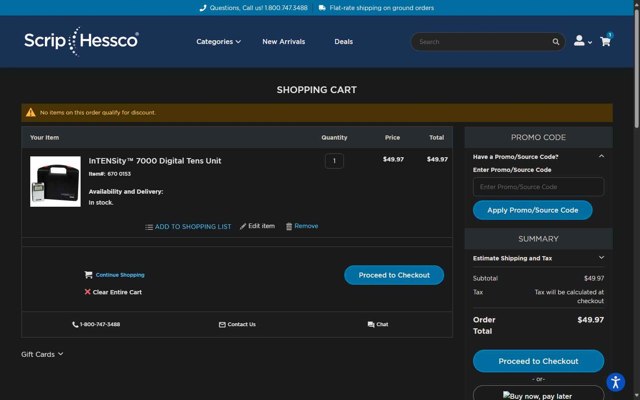Click the warning triangle icon in alert

[x=31, y=112]
